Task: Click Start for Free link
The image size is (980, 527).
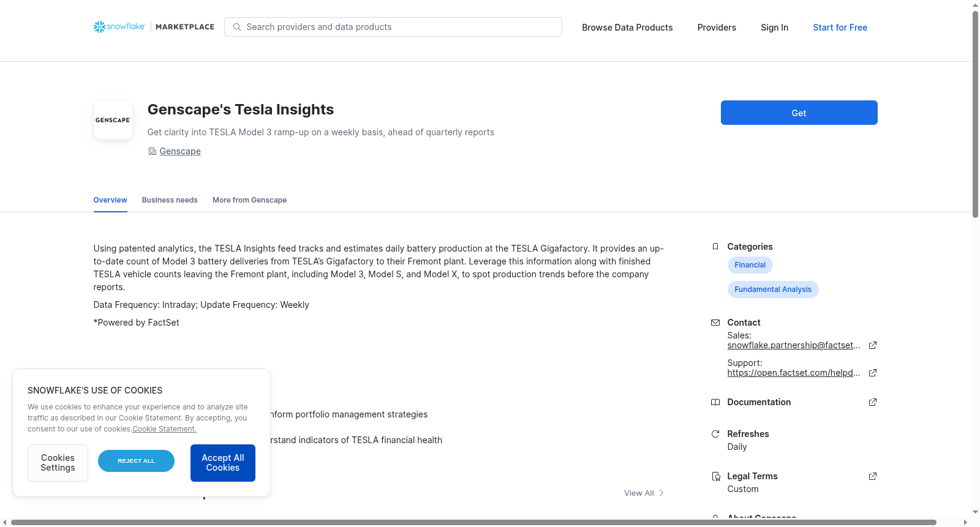Action: coord(840,28)
